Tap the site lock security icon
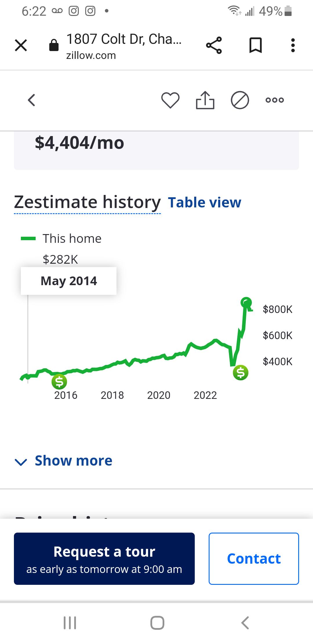313x644 pixels. tap(54, 45)
